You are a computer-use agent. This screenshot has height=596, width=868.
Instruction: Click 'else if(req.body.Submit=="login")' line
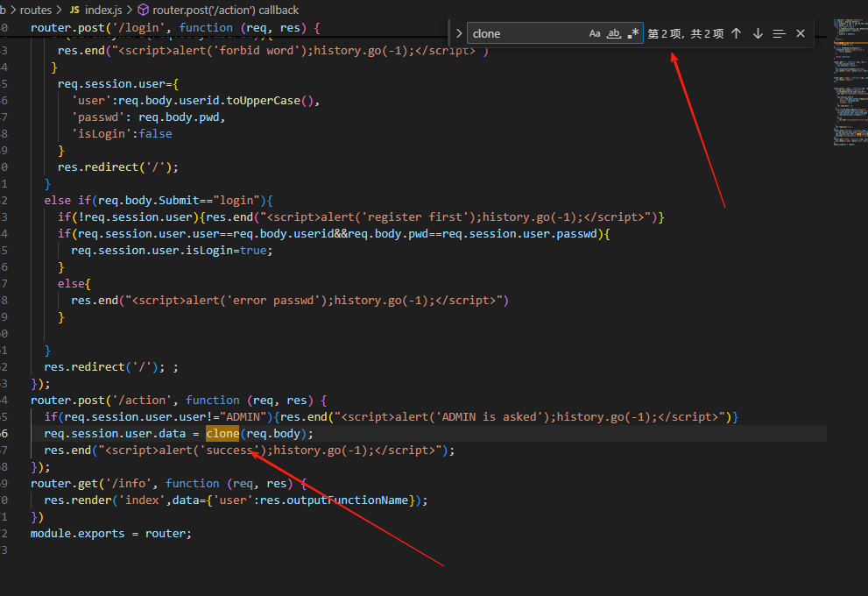pos(159,200)
